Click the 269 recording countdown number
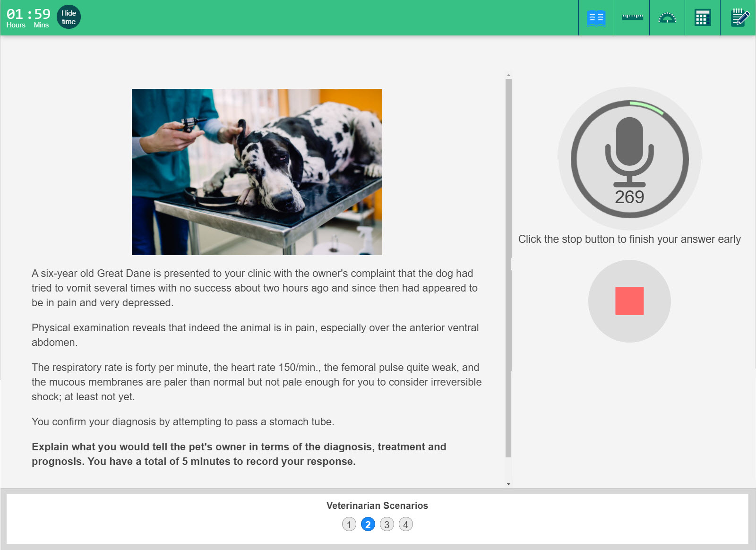Screen dimensions: 756x550 coord(629,197)
